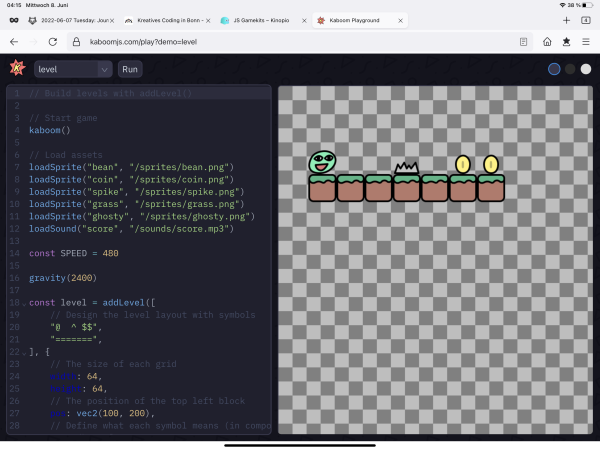Toggle private browsing mask icon

coord(14,20)
